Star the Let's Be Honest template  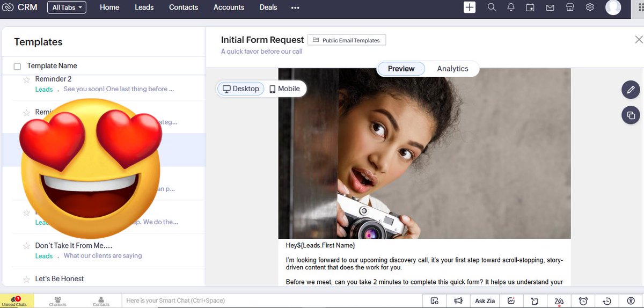[x=26, y=279]
